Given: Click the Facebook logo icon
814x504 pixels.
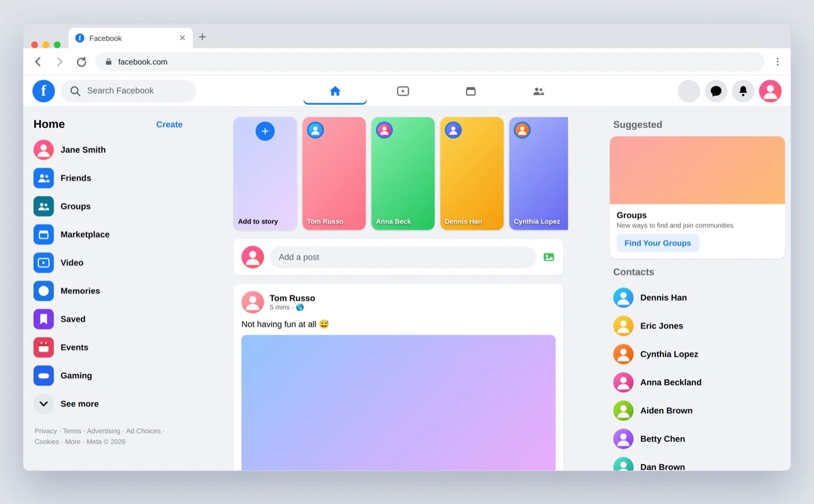Looking at the screenshot, I should pos(44,91).
